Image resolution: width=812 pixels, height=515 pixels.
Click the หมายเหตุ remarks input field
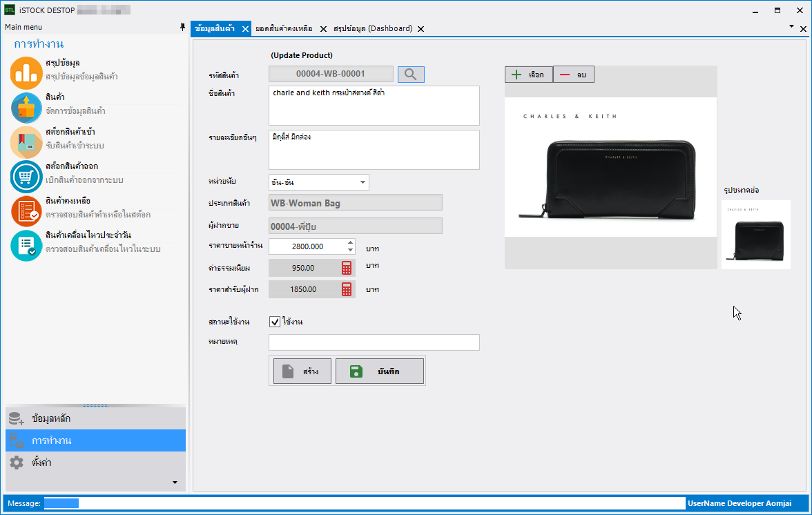(x=374, y=342)
